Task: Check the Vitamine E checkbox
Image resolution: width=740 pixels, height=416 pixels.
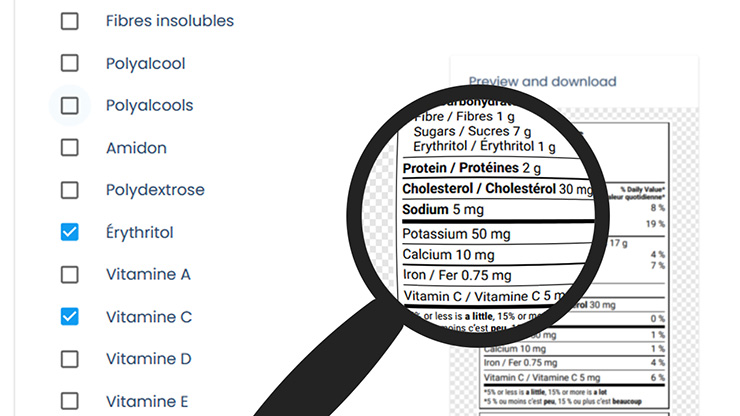Action: coord(69,401)
